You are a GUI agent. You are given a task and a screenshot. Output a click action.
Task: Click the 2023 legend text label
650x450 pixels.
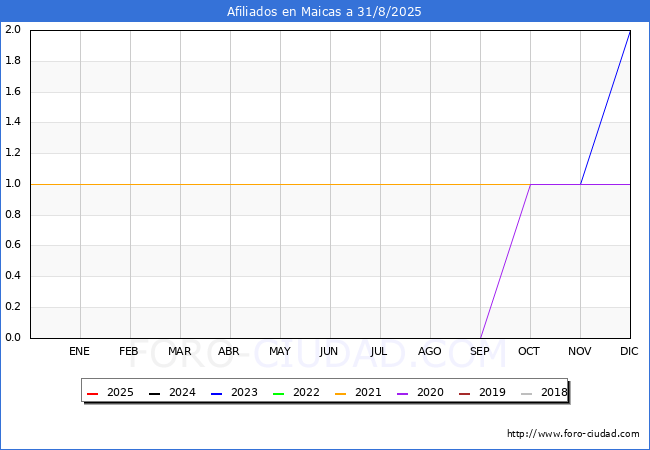[244, 393]
